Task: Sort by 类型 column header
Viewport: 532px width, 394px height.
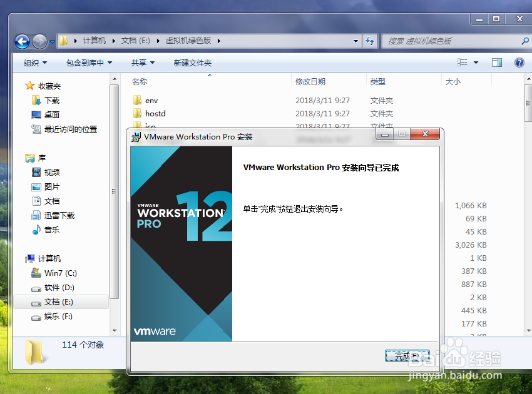Action: [377, 82]
